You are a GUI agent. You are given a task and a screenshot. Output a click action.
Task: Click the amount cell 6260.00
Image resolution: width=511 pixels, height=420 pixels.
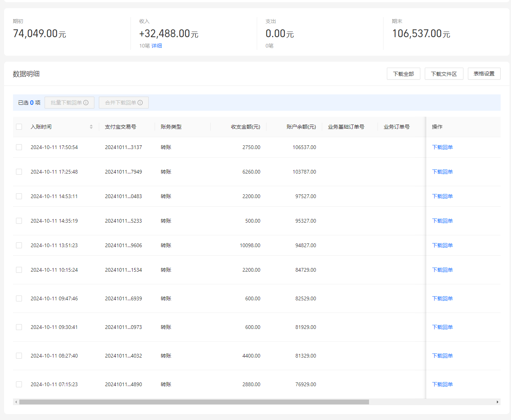(251, 172)
